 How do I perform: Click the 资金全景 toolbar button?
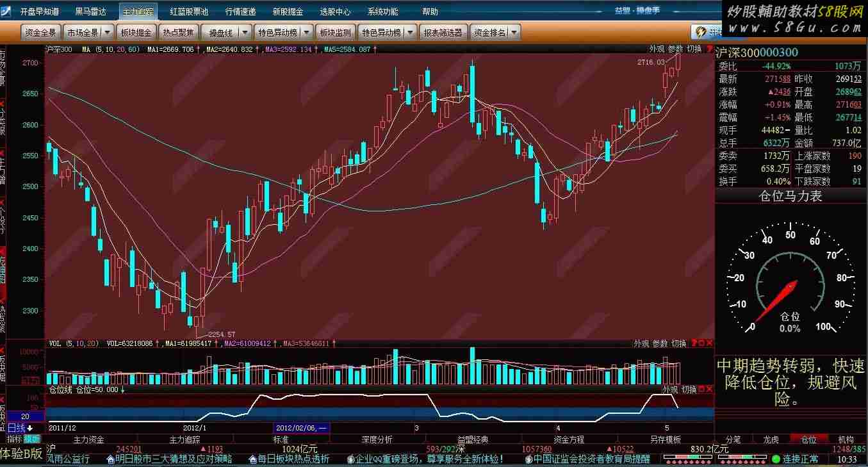point(41,32)
